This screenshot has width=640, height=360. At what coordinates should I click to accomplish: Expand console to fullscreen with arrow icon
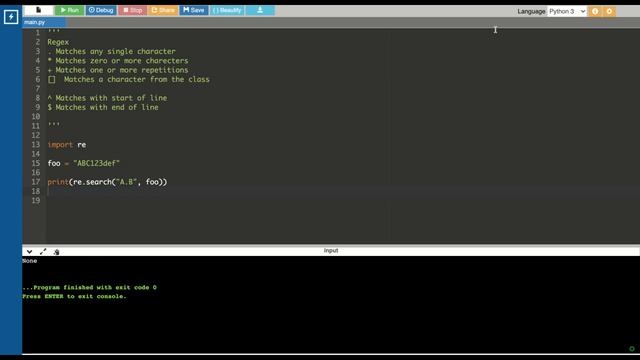tap(43, 252)
